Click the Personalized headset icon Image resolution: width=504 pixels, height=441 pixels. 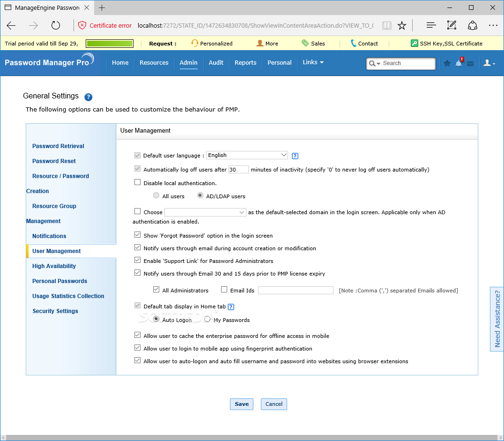194,43
